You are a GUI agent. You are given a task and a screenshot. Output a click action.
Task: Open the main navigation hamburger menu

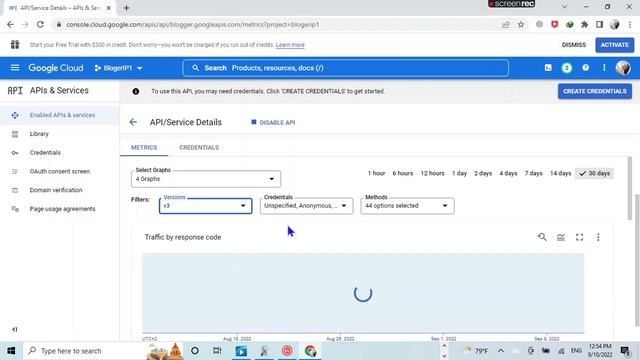(15, 68)
